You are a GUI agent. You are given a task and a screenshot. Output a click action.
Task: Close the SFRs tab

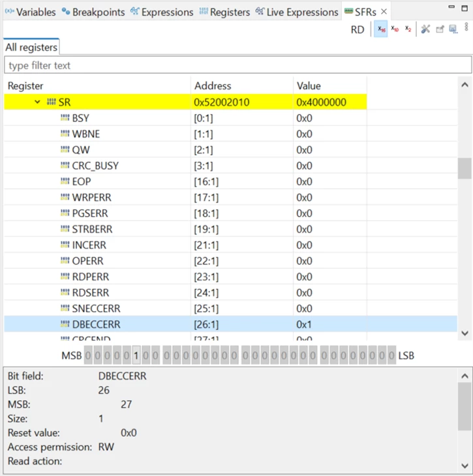[x=384, y=12]
